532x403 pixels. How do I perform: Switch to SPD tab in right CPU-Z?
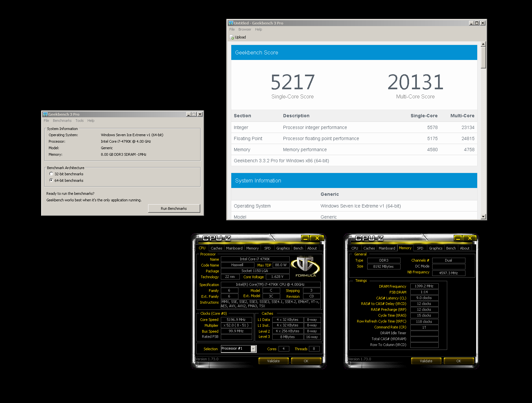click(x=420, y=248)
